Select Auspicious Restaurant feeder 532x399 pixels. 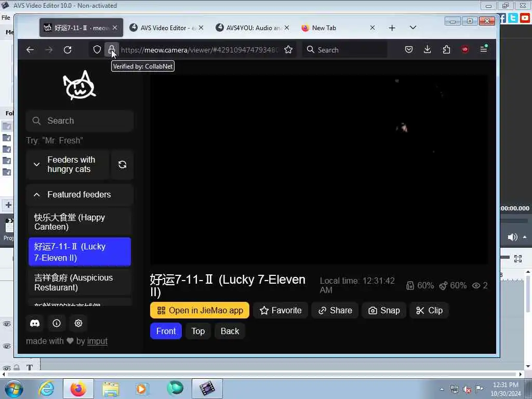point(79,283)
